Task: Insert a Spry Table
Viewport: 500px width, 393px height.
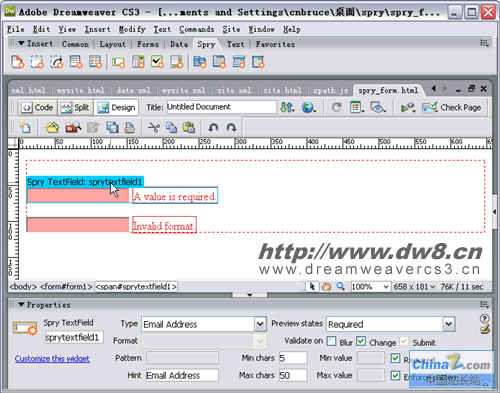Action: (x=95, y=62)
